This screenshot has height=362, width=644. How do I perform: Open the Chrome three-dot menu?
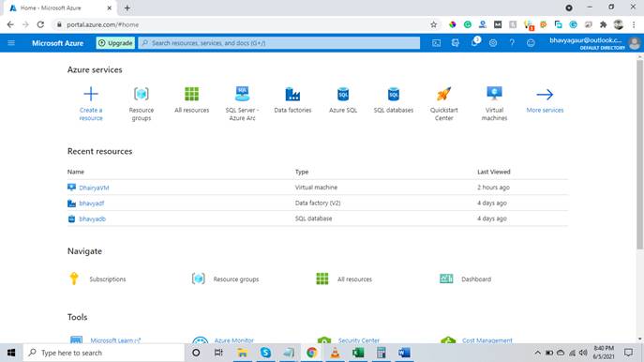pyautogui.click(x=634, y=24)
